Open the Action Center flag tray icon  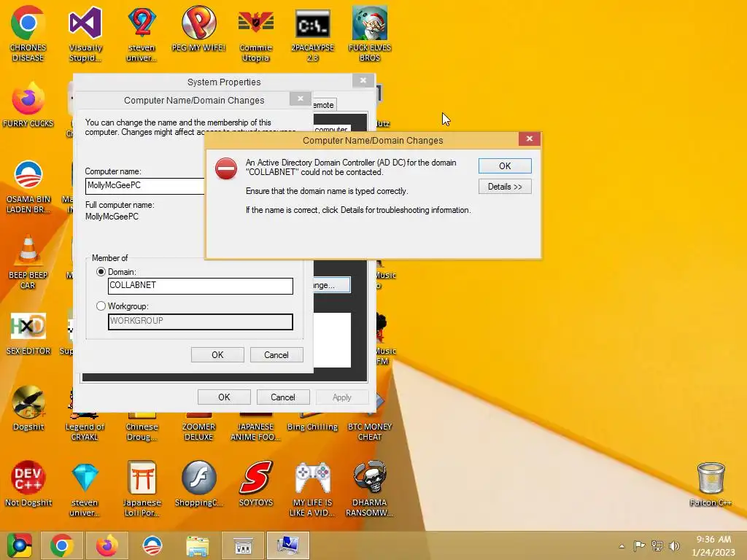click(x=639, y=545)
